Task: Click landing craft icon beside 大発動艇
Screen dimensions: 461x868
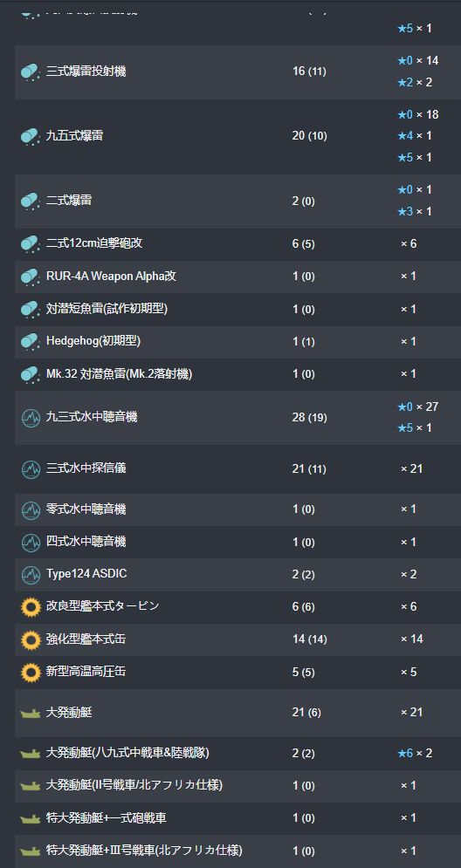Action: pyautogui.click(x=31, y=714)
